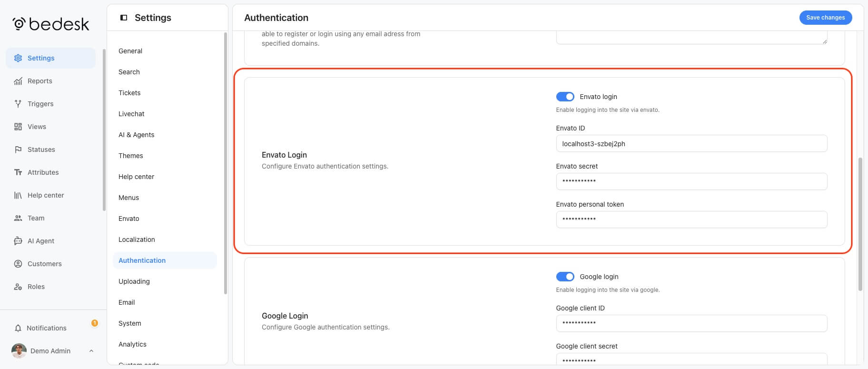Expand the Demo Admin account menu

pos(91,351)
